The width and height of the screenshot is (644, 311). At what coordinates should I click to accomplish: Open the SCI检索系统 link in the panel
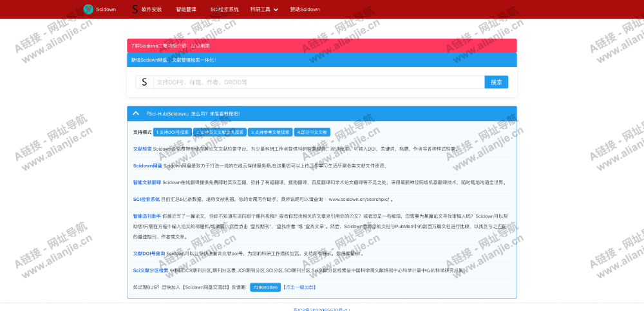coord(146,199)
